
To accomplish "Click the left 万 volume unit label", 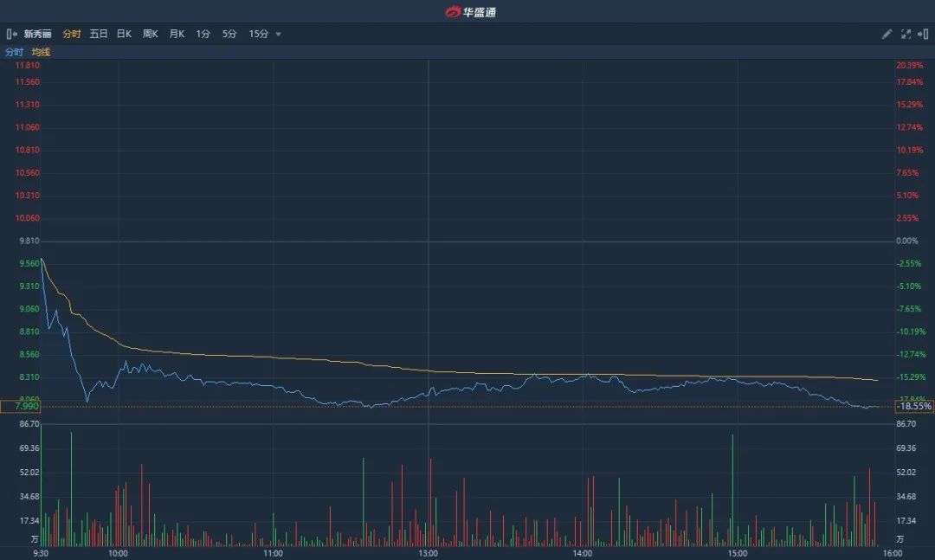I will (35, 539).
